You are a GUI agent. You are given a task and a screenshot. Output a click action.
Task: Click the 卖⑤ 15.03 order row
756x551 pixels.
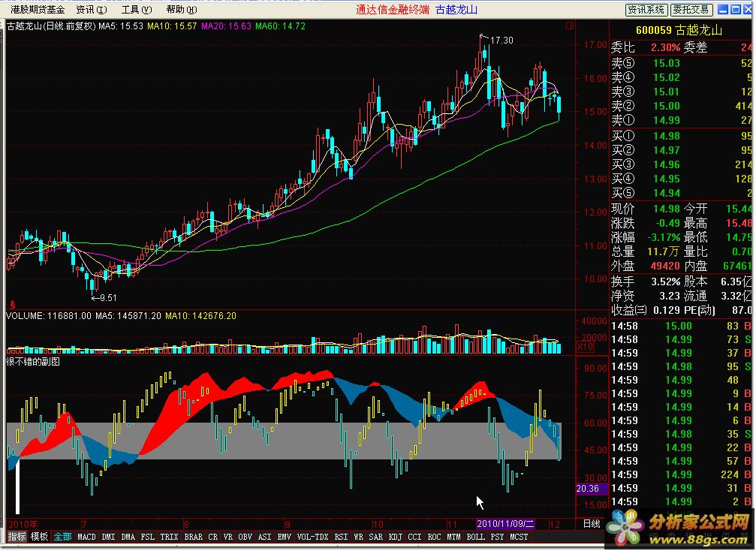tap(682, 63)
